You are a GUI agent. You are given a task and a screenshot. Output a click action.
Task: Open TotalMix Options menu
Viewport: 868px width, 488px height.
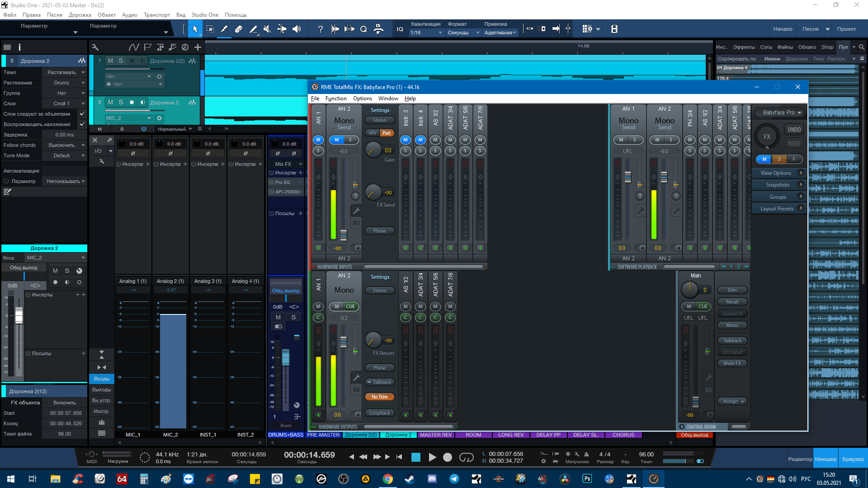tap(363, 99)
